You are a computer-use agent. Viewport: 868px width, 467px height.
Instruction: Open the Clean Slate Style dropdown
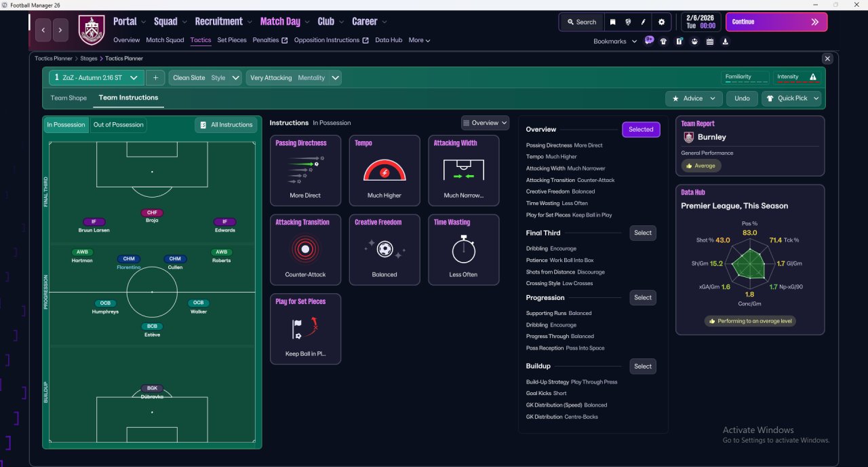point(205,78)
